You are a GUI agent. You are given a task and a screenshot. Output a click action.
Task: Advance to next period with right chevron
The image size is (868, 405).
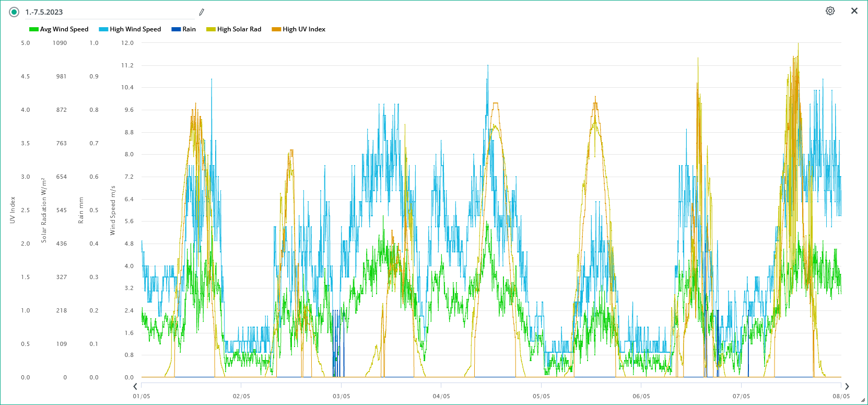tap(847, 386)
